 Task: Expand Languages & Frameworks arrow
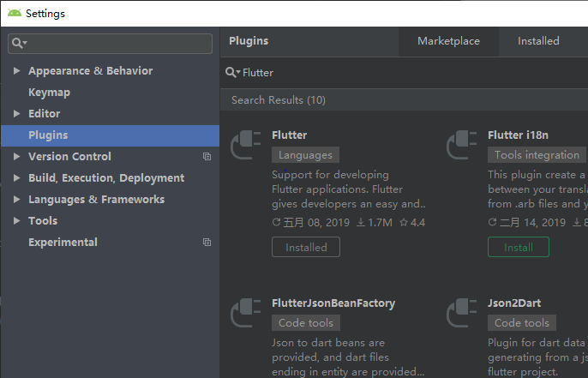point(16,199)
